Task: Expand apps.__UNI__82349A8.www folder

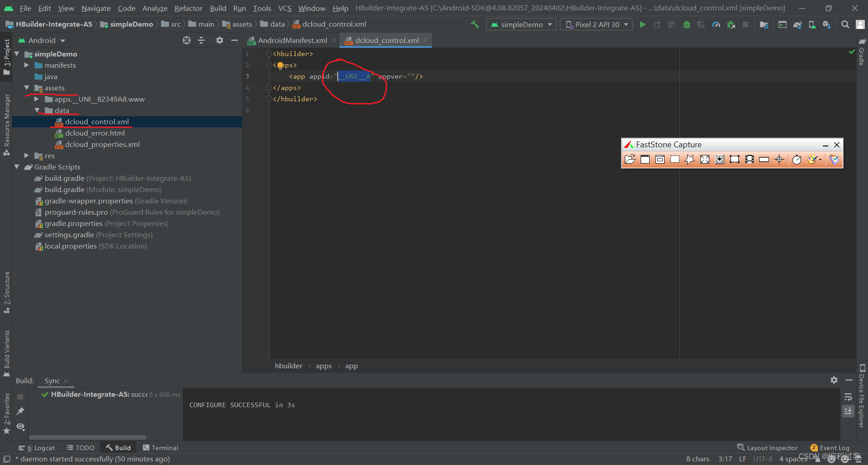Action: click(x=37, y=99)
